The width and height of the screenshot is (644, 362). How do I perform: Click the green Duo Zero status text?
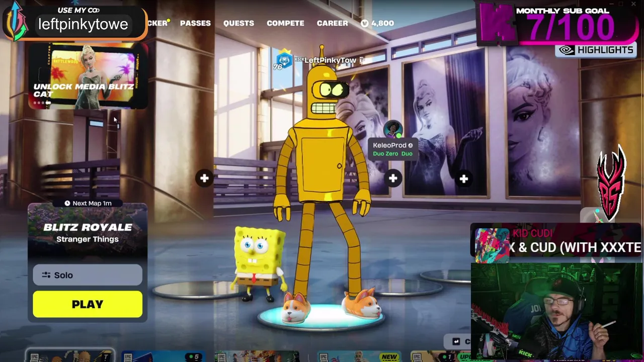click(385, 154)
